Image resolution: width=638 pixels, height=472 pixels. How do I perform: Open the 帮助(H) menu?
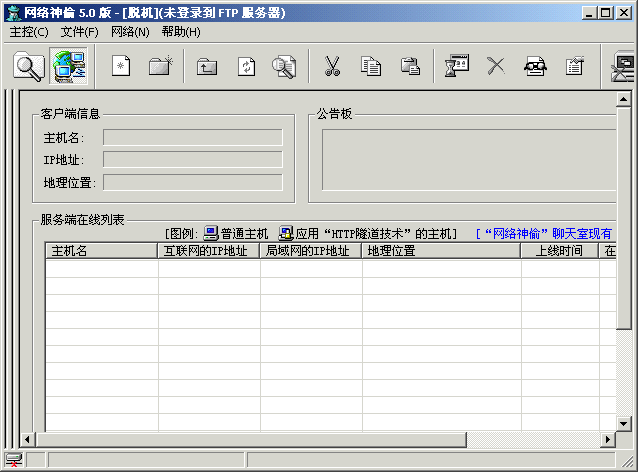pos(180,32)
